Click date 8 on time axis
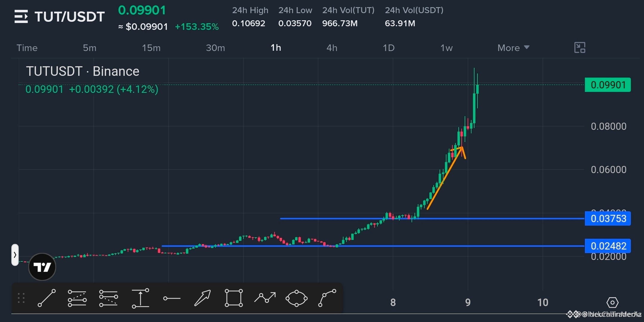The height and width of the screenshot is (322, 644). (393, 303)
